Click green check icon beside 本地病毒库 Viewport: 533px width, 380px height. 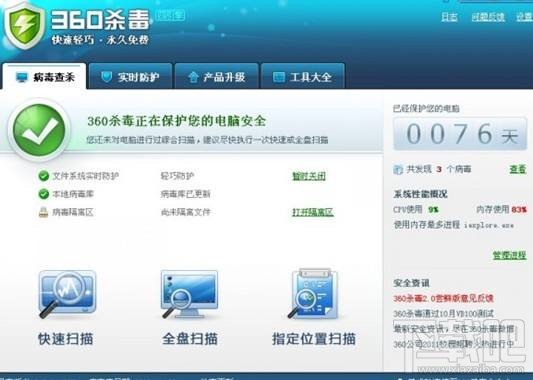44,194
